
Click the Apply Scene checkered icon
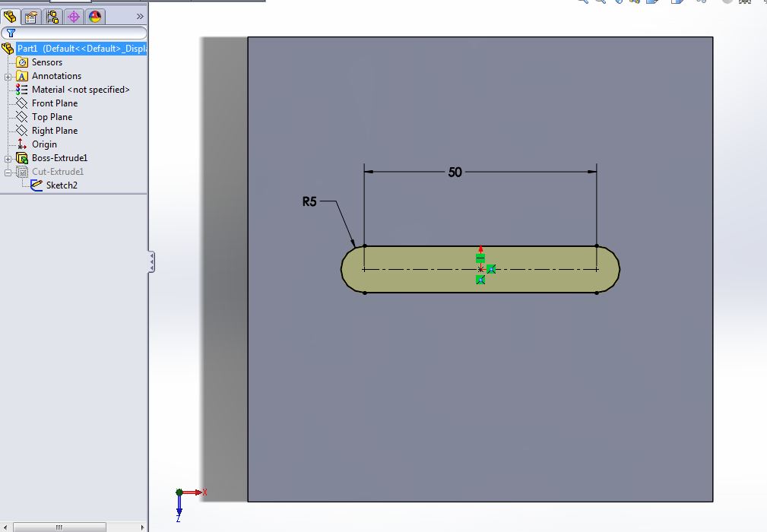tap(744, 3)
